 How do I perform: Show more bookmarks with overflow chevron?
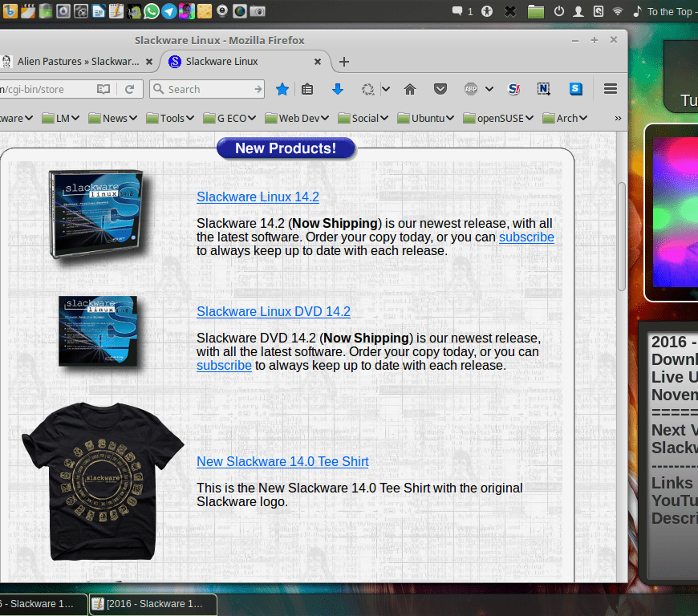(618, 118)
